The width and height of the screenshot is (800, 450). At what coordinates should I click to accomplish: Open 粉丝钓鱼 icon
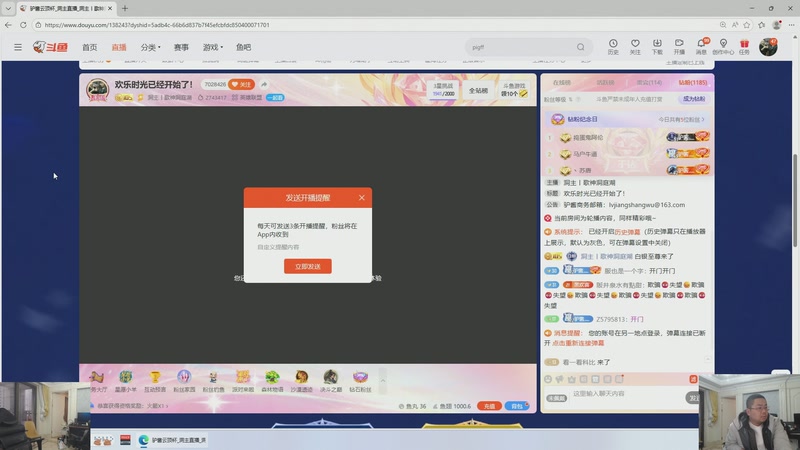point(213,381)
